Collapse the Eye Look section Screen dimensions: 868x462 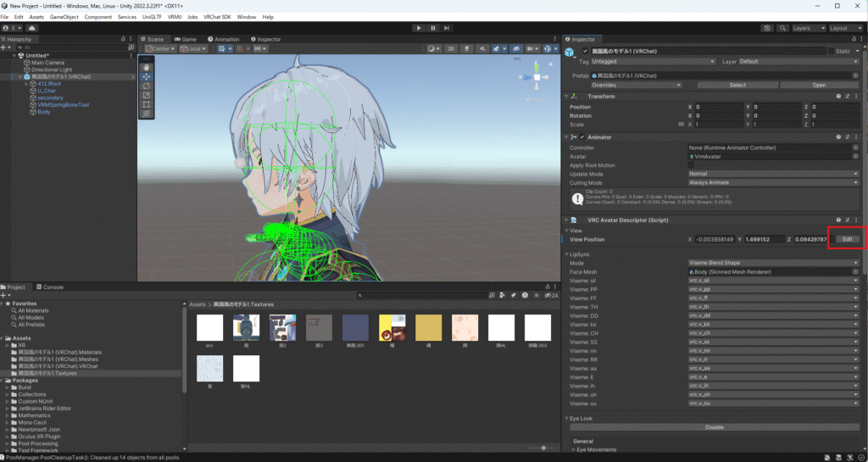click(566, 419)
